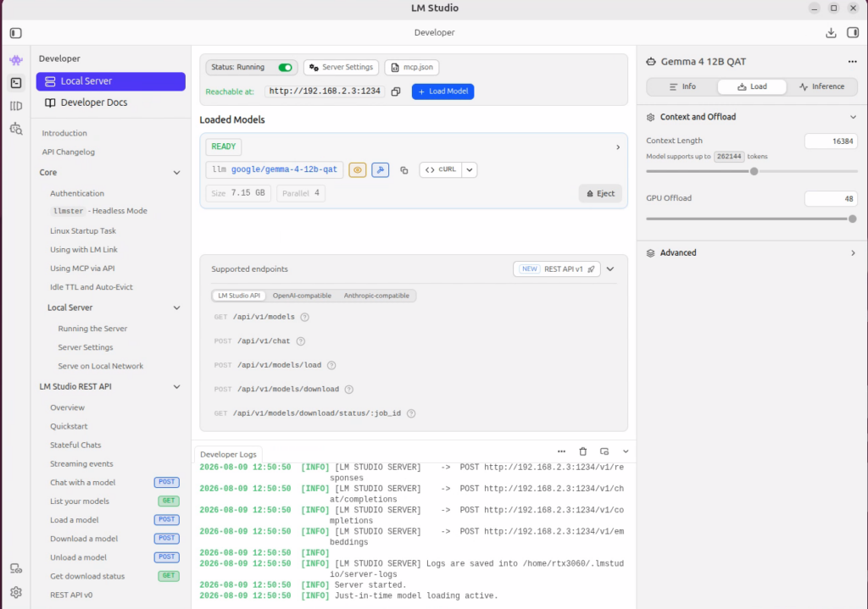Open Server Settings
868x609 pixels.
[341, 68]
